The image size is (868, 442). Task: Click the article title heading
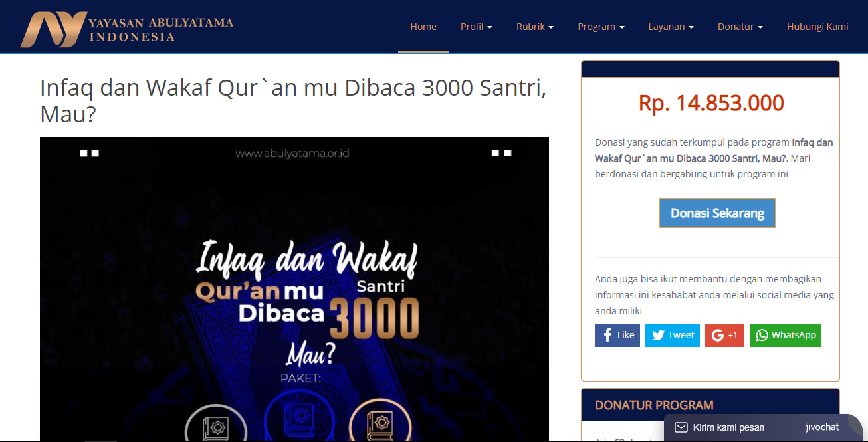[x=293, y=101]
